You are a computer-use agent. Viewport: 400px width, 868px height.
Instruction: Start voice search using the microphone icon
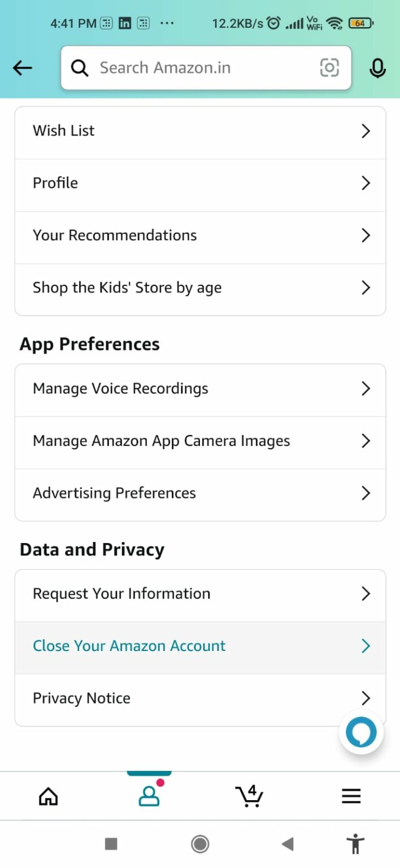pos(377,68)
